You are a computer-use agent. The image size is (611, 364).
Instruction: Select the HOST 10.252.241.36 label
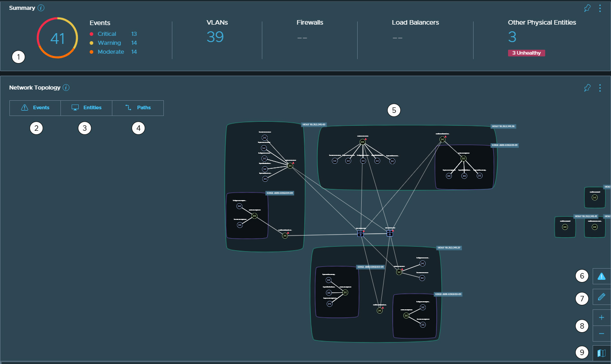tap(504, 127)
